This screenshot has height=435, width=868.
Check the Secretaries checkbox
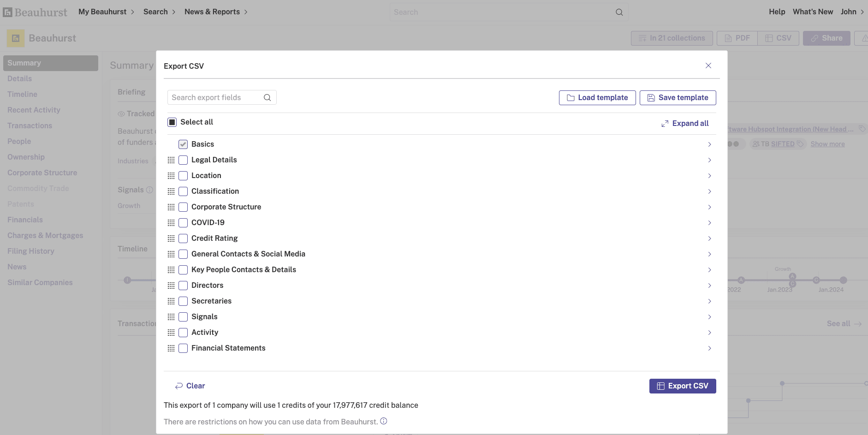point(183,301)
